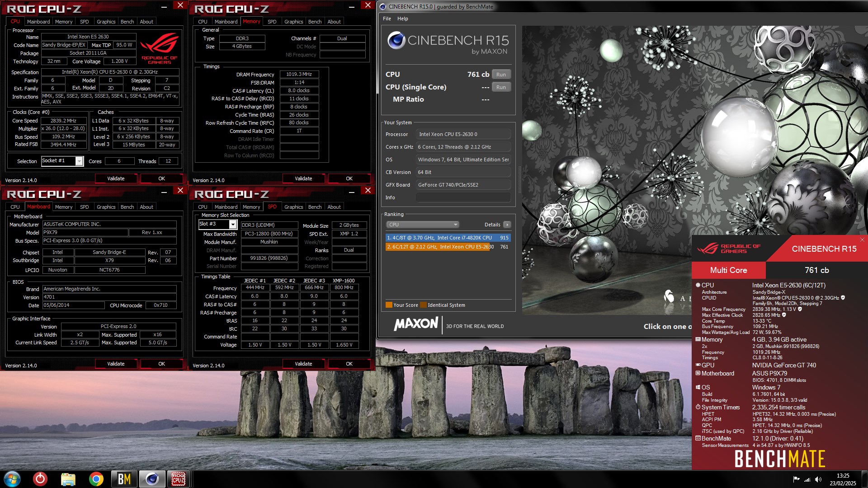Image resolution: width=868 pixels, height=488 pixels.
Task: Open the CPU ranking filter dropdown
Action: (x=422, y=225)
